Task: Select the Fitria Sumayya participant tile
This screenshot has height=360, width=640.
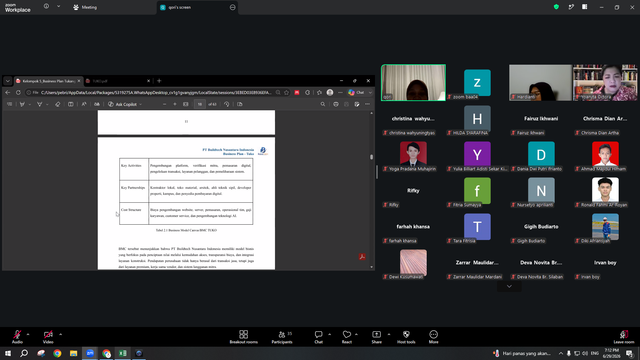Action: pyautogui.click(x=477, y=191)
